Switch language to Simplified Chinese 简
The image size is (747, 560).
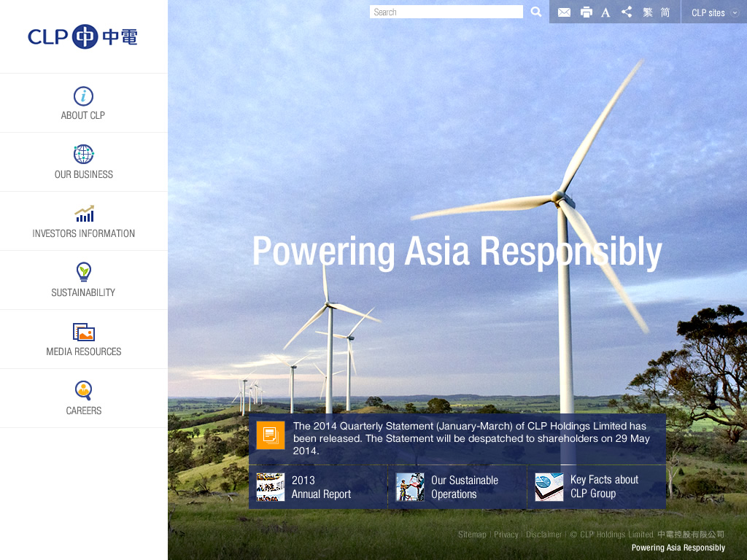click(x=665, y=12)
